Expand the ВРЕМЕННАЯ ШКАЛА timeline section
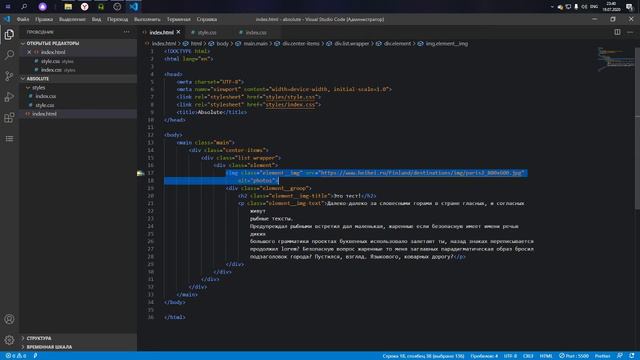The width and height of the screenshot is (640, 360). click(49, 347)
